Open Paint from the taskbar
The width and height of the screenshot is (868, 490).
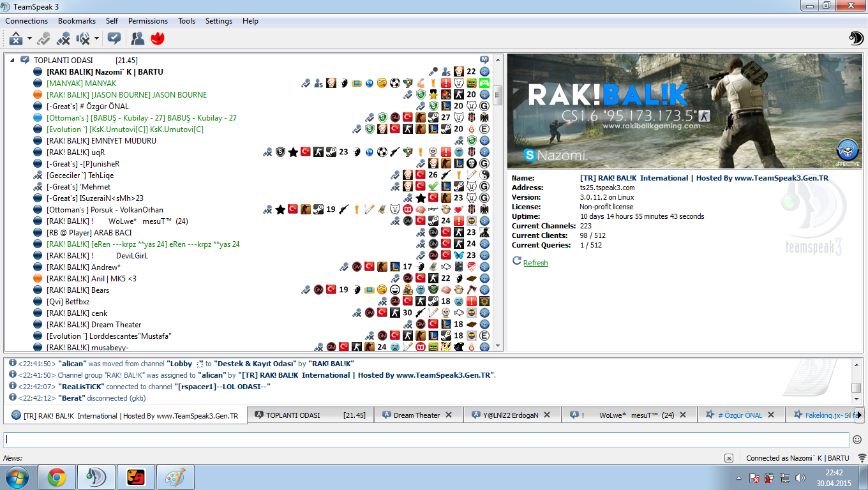(175, 477)
